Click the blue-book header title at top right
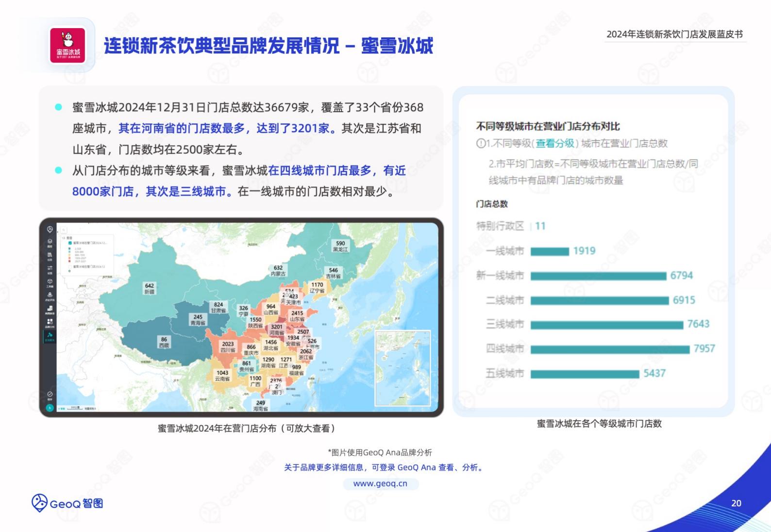This screenshot has width=771, height=532. click(674, 34)
